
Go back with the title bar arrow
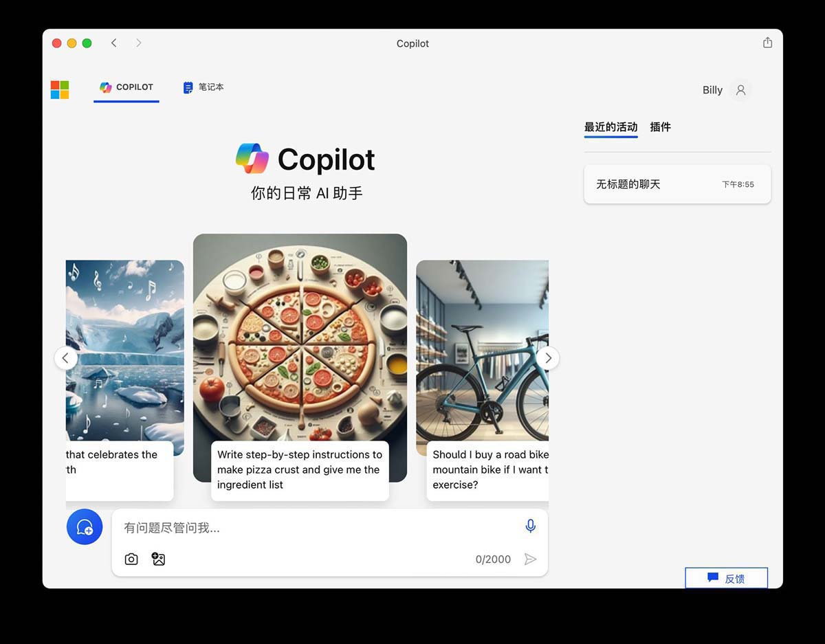tap(114, 43)
